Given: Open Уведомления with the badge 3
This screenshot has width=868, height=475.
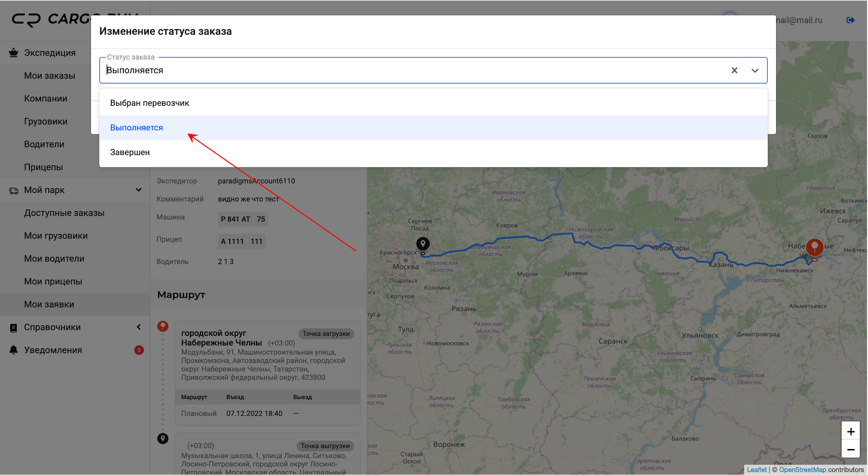Looking at the screenshot, I should (75, 350).
